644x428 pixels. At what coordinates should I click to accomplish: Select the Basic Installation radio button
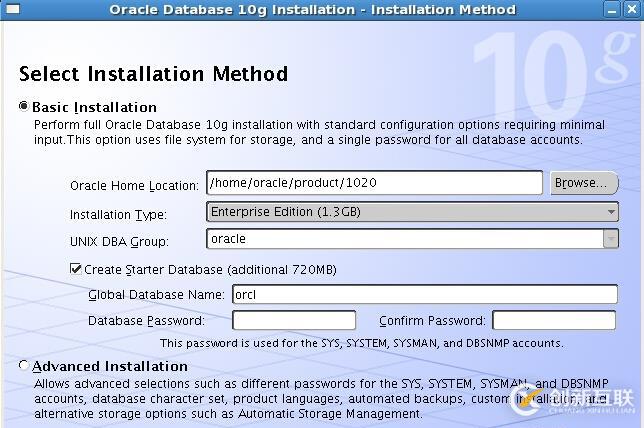[24, 106]
